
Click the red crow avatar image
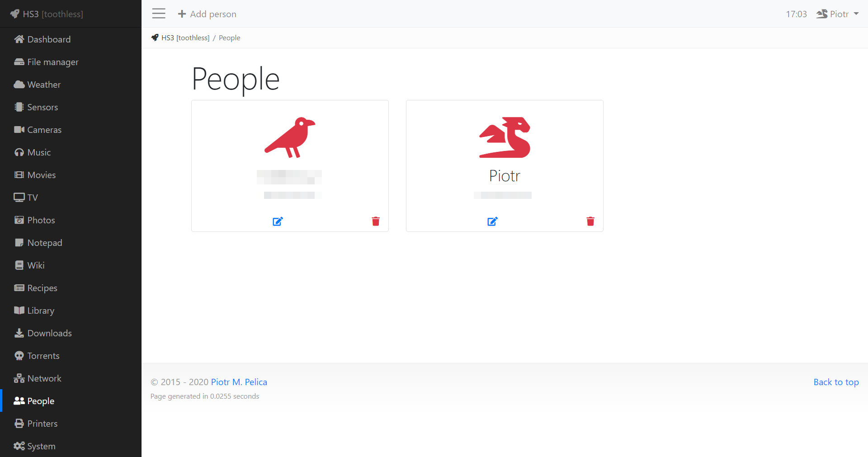pos(290,137)
